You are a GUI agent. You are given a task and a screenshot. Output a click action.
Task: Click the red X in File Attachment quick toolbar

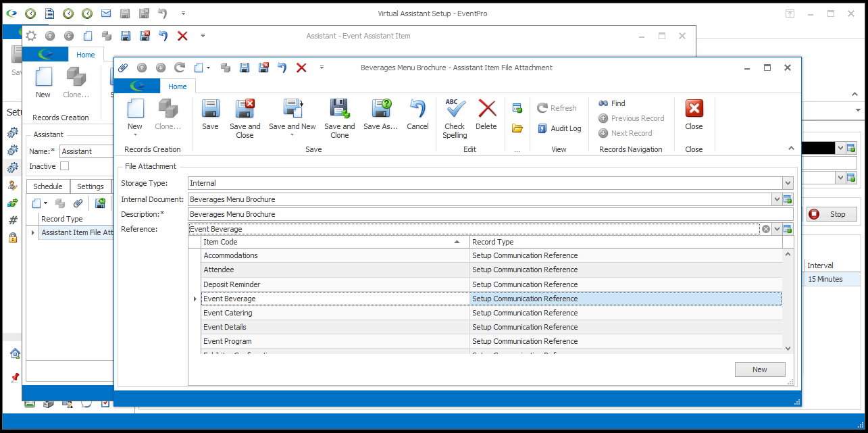[x=302, y=68]
